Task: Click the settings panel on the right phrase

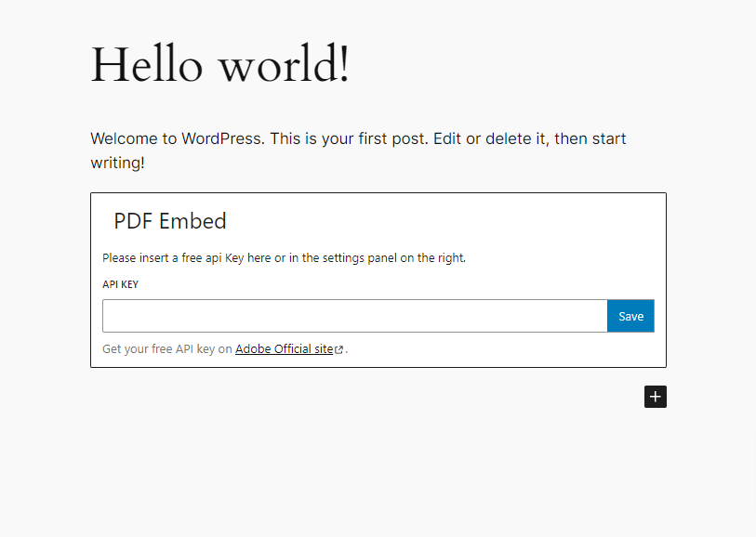Action: (x=384, y=258)
